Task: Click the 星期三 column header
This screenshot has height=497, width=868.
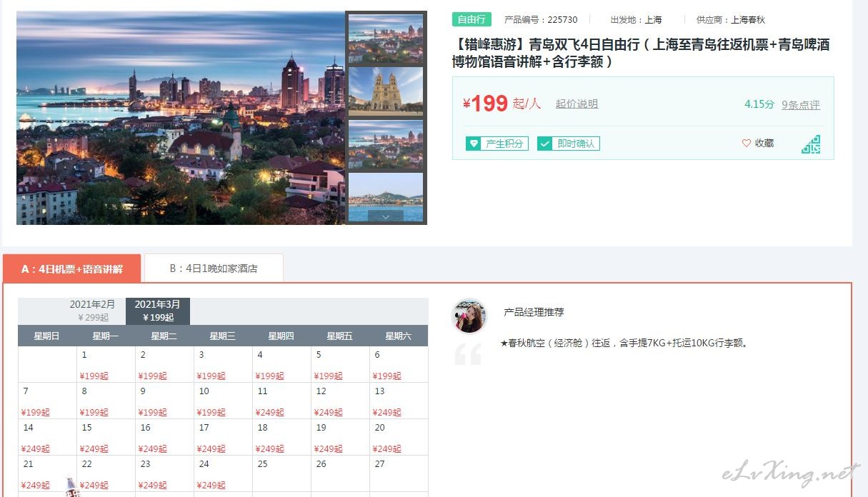Action: pyautogui.click(x=223, y=336)
